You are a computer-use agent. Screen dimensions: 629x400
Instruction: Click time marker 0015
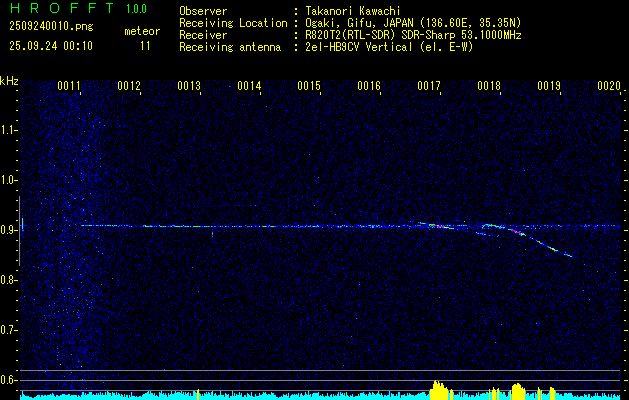point(309,86)
